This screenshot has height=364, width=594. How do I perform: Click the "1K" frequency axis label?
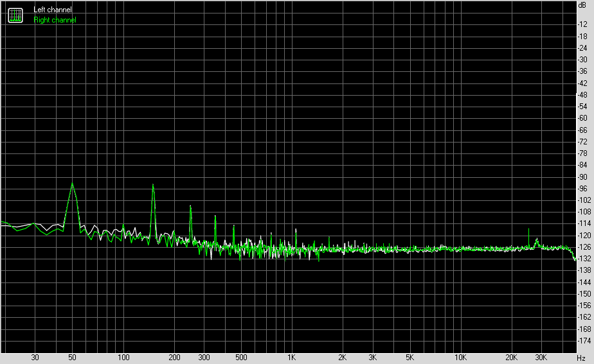[x=291, y=358]
